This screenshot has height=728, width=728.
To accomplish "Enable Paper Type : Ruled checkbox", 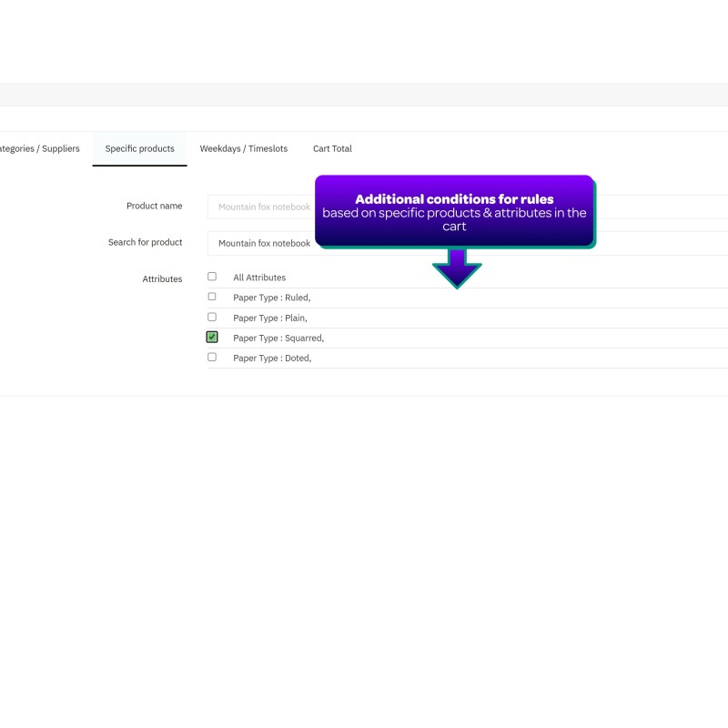I will [212, 297].
